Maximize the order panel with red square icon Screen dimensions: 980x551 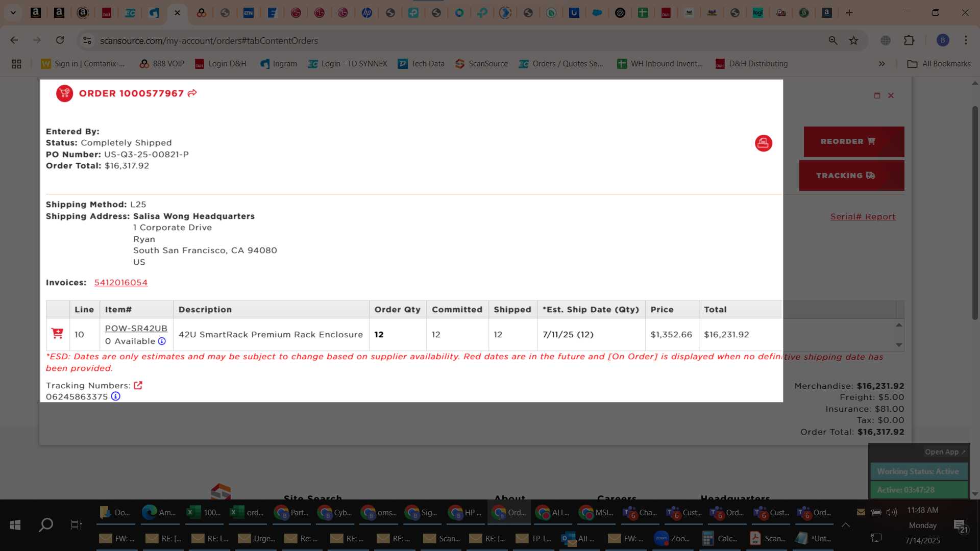[x=877, y=95]
